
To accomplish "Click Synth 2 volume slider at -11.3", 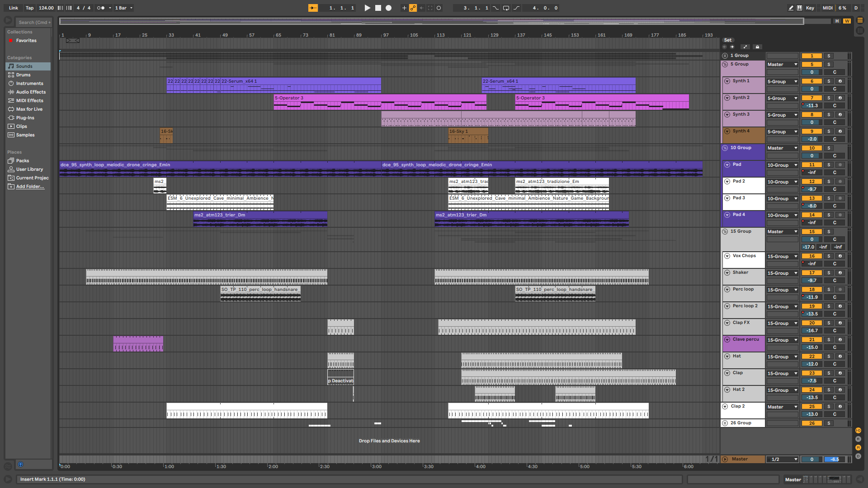I will [x=812, y=106].
